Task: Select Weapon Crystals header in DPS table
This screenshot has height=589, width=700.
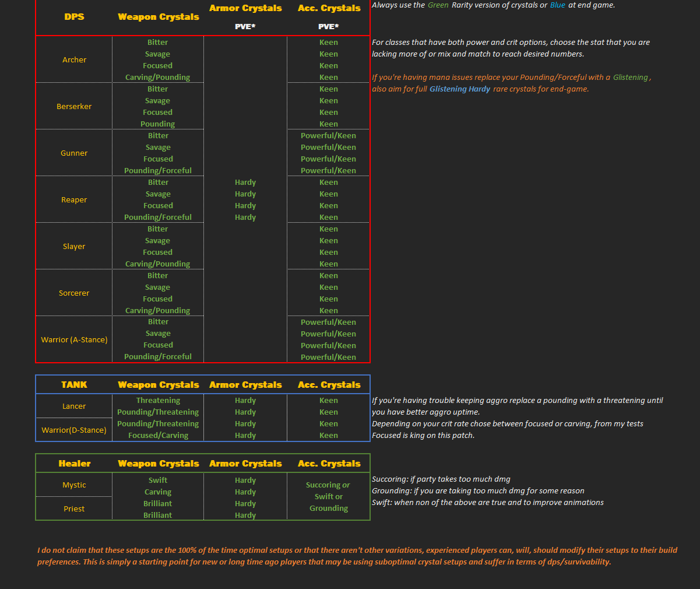Action: [x=158, y=17]
